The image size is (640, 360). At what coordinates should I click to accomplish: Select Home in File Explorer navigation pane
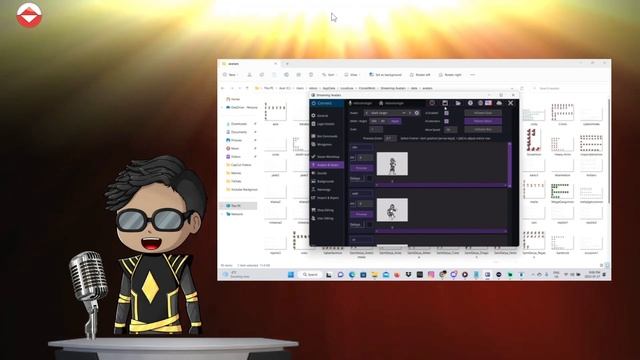[x=233, y=99]
